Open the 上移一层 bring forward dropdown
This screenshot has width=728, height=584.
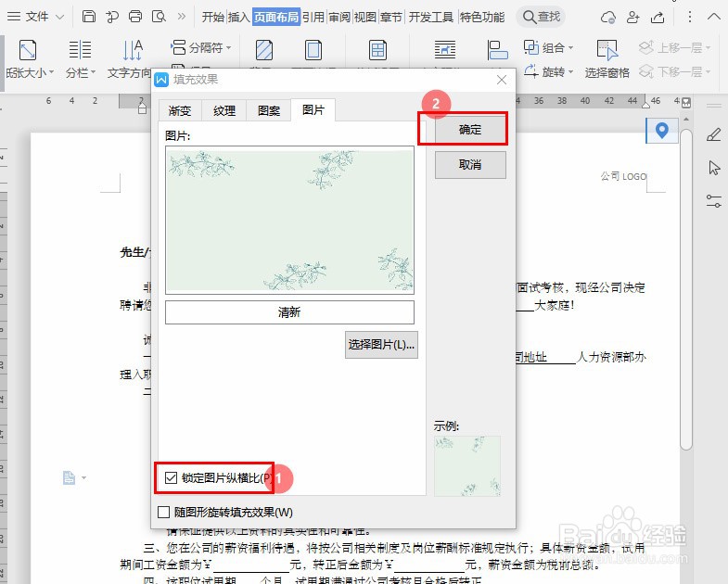click(674, 47)
